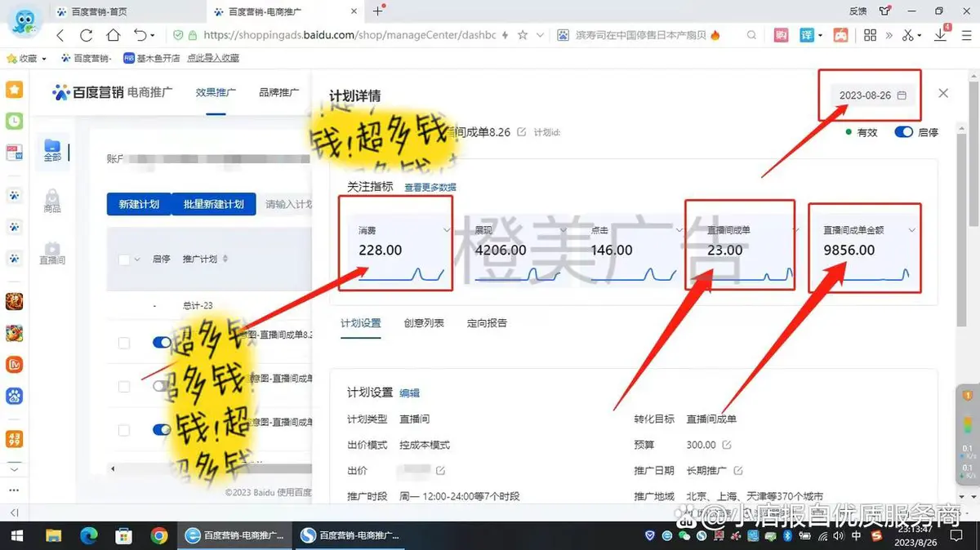Click the 直播间 sidebar icon
This screenshot has width=980, height=550.
tap(52, 252)
